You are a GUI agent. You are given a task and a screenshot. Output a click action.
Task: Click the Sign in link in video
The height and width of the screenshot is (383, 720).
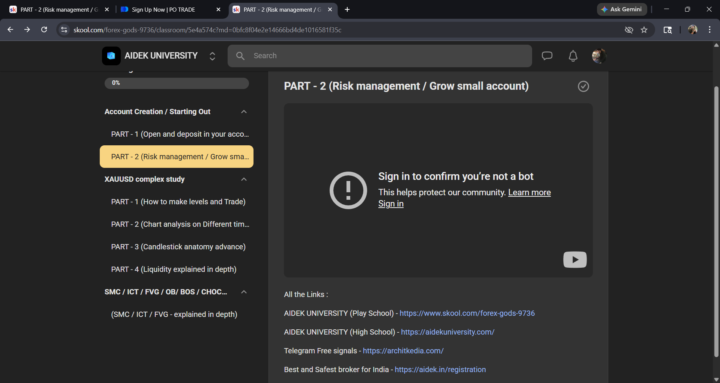click(x=391, y=203)
